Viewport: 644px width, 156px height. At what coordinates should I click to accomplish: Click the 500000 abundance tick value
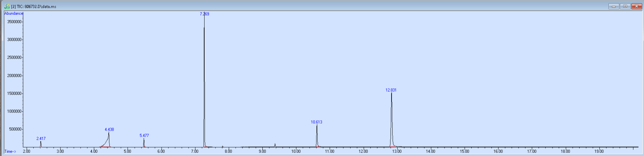[15, 129]
